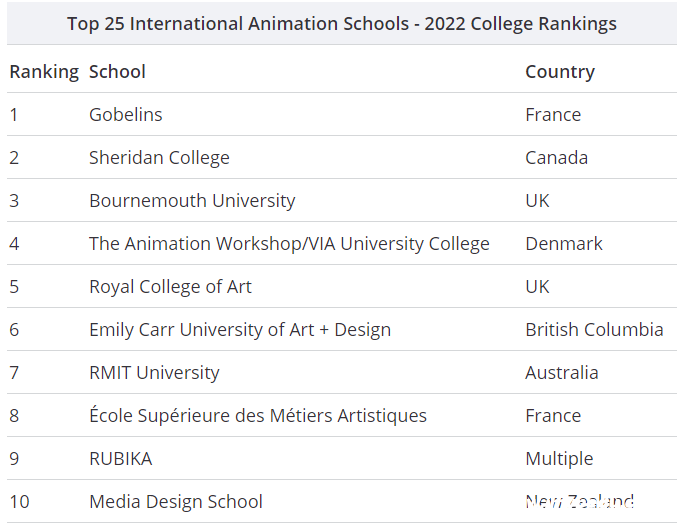
Task: Open the RMIT University entry
Action: [154, 373]
